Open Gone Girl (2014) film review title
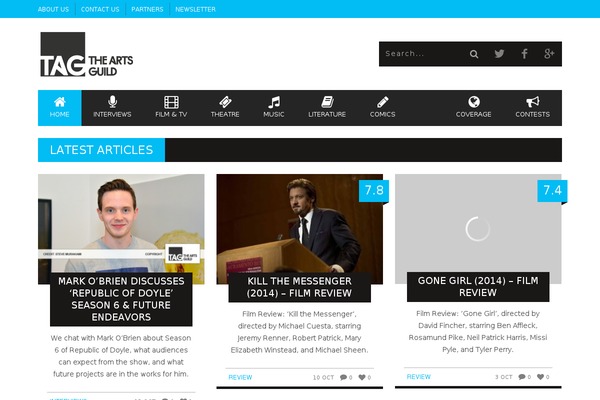Viewport: 600px width, 400px height. pos(478,287)
